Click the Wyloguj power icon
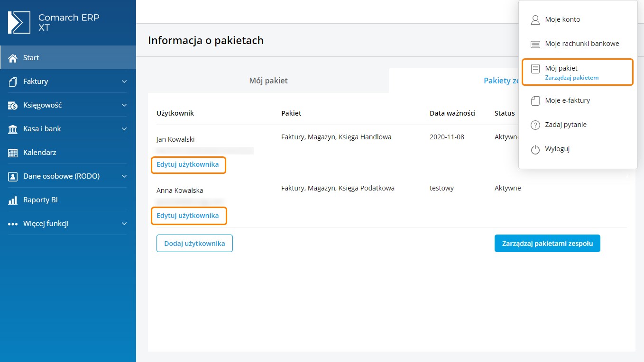Image resolution: width=644 pixels, height=362 pixels. pos(535,149)
